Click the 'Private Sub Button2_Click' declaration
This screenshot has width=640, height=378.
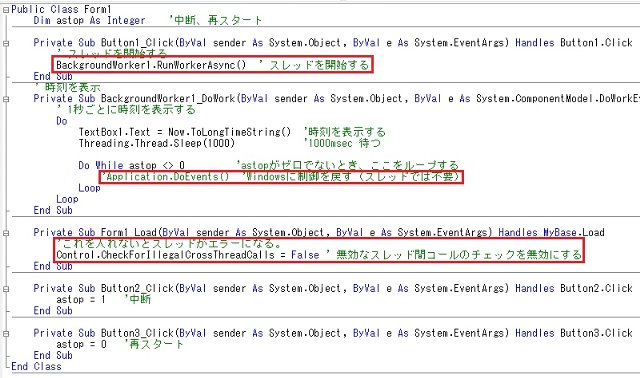click(103, 288)
